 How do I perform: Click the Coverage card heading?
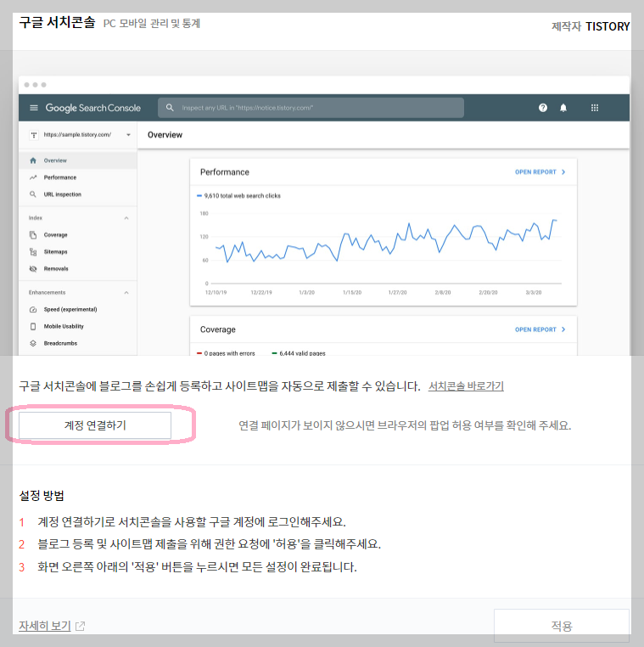coord(218,329)
